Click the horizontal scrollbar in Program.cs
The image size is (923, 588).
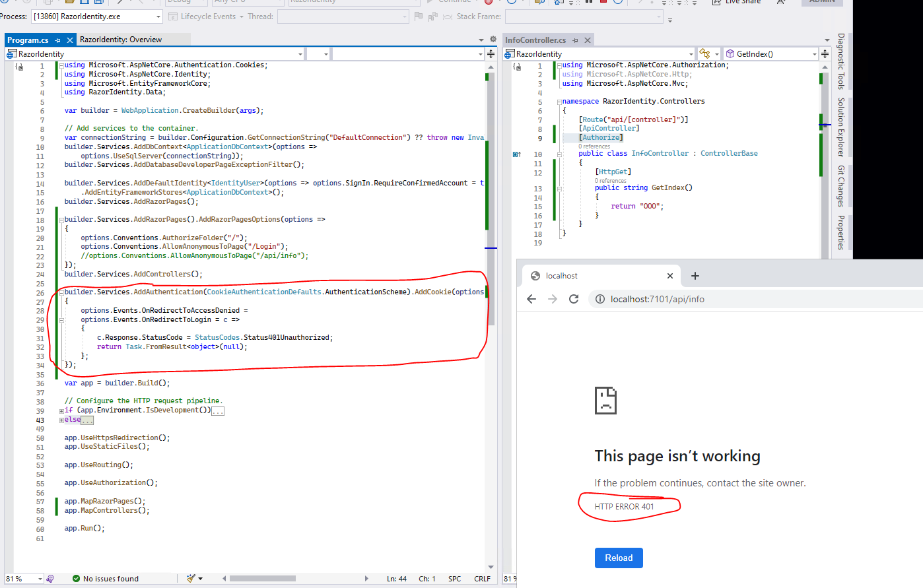tap(263, 579)
